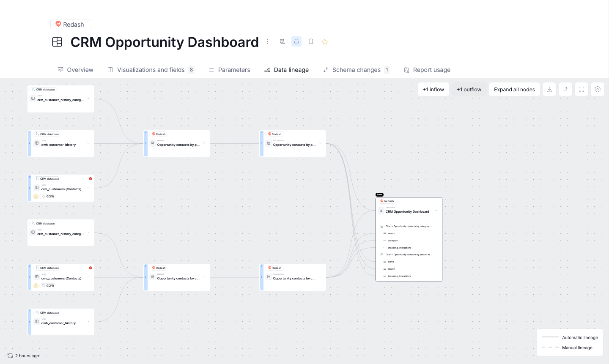Collapse 'Chart - Opportunity contacts by category' tree item
This screenshot has height=364, width=609.
click(382, 226)
